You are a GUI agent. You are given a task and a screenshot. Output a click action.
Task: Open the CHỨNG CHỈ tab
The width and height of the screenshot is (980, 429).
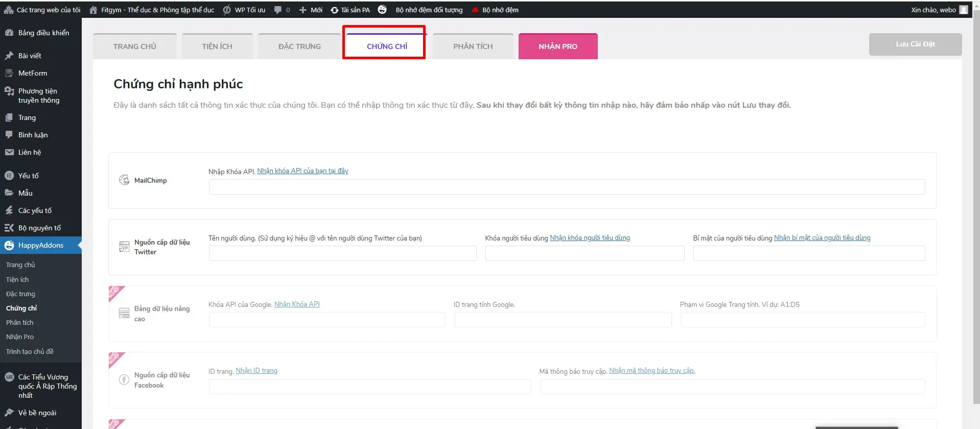[387, 46]
